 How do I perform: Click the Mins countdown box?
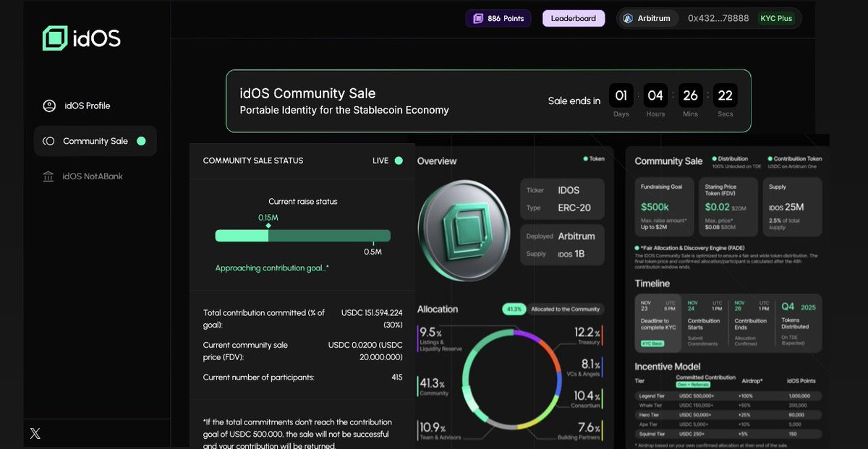tap(691, 95)
